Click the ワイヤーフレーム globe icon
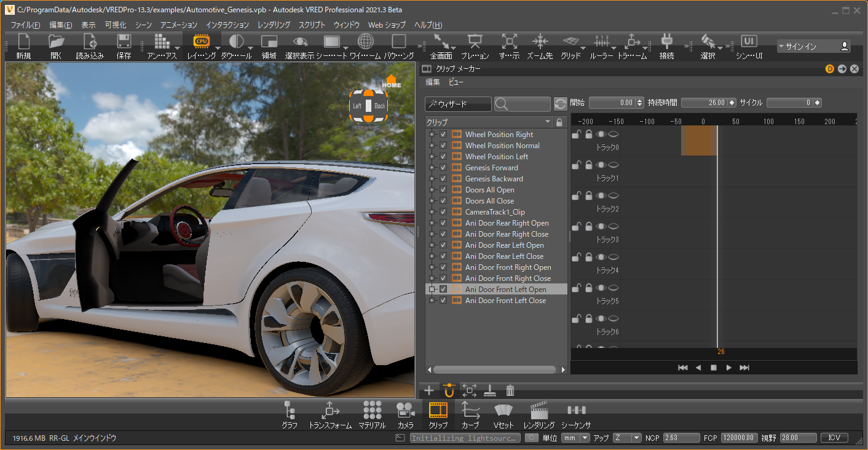The width and height of the screenshot is (868, 450). 366,42
